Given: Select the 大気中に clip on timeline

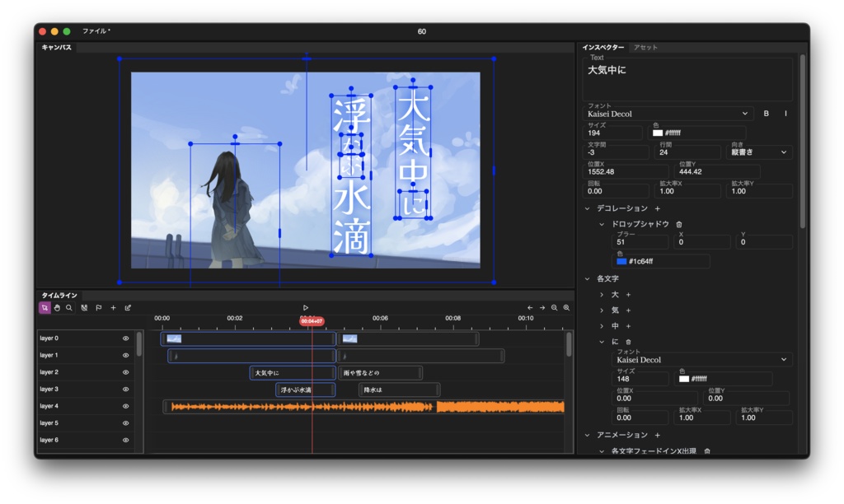Looking at the screenshot, I should (x=293, y=373).
